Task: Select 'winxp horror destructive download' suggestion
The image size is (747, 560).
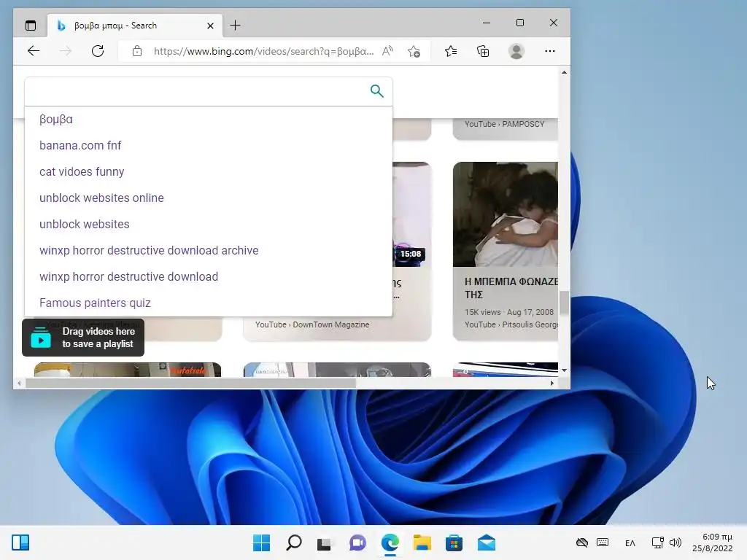Action: click(128, 276)
